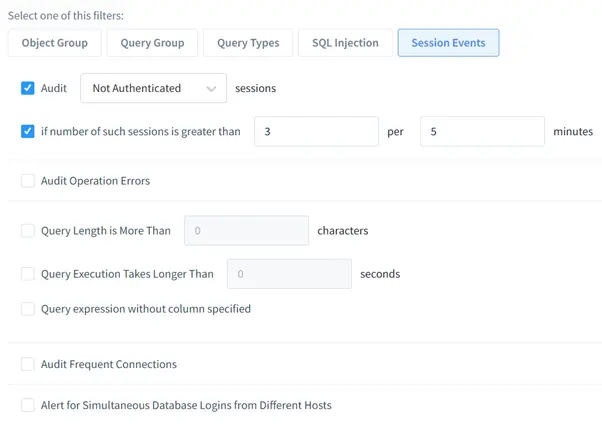The image size is (602, 424).
Task: Click the Audit Operation Errors label text
Action: (95, 181)
